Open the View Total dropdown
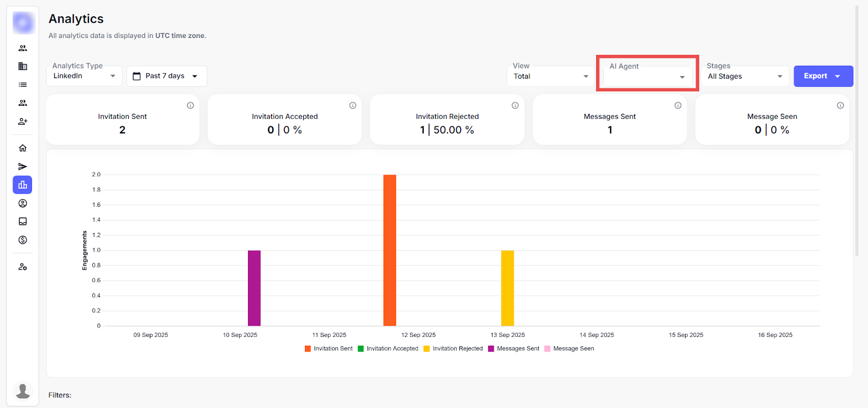This screenshot has height=408, width=868. [551, 76]
